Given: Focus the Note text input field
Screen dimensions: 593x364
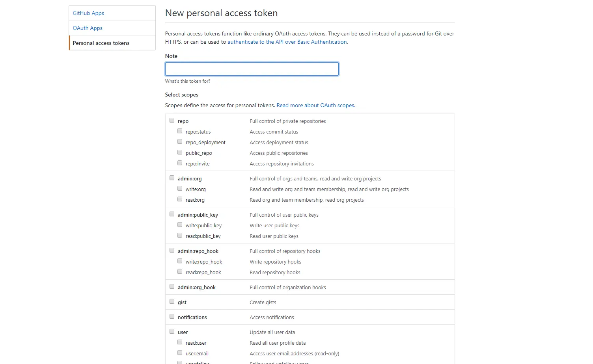Looking at the screenshot, I should pos(252,69).
